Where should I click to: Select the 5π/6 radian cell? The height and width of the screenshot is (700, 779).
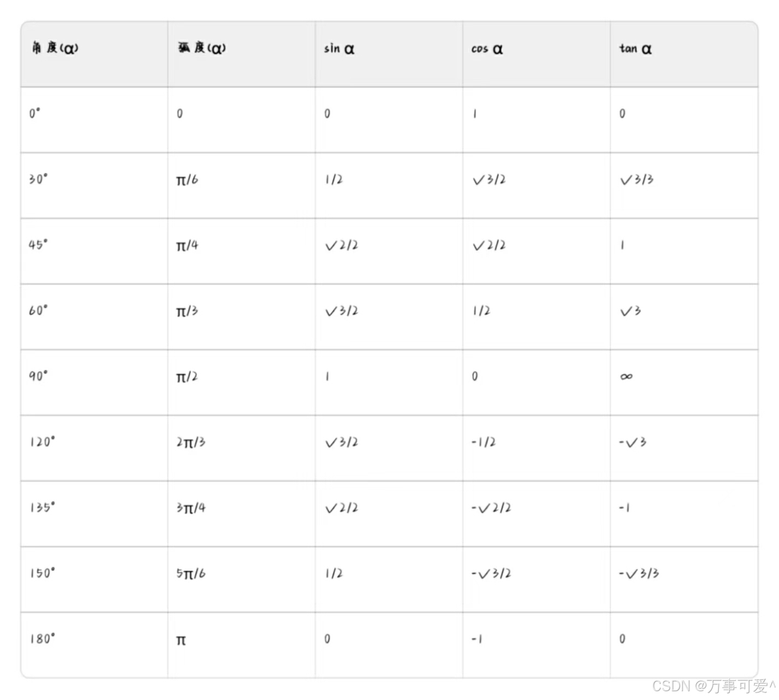(191, 573)
